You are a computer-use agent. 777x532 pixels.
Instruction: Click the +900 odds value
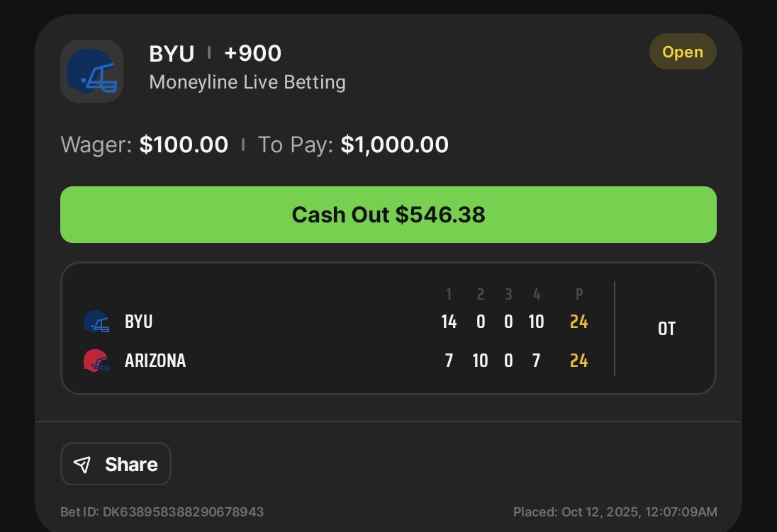click(x=252, y=54)
